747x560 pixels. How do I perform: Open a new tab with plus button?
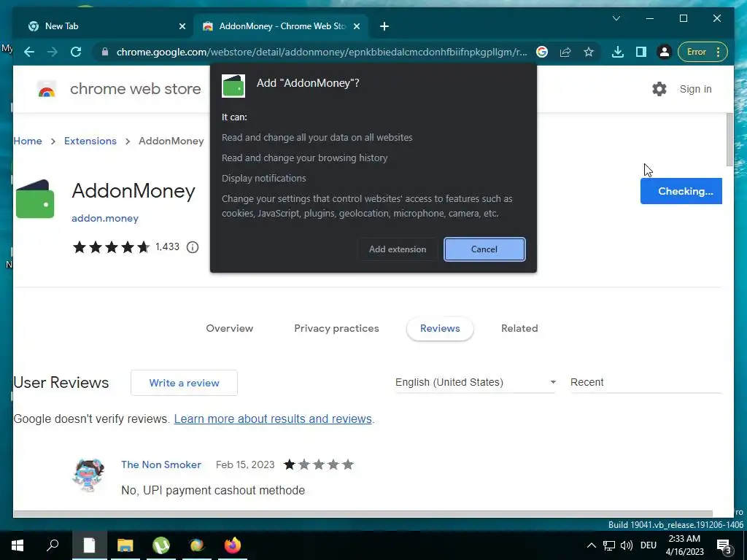pyautogui.click(x=384, y=26)
